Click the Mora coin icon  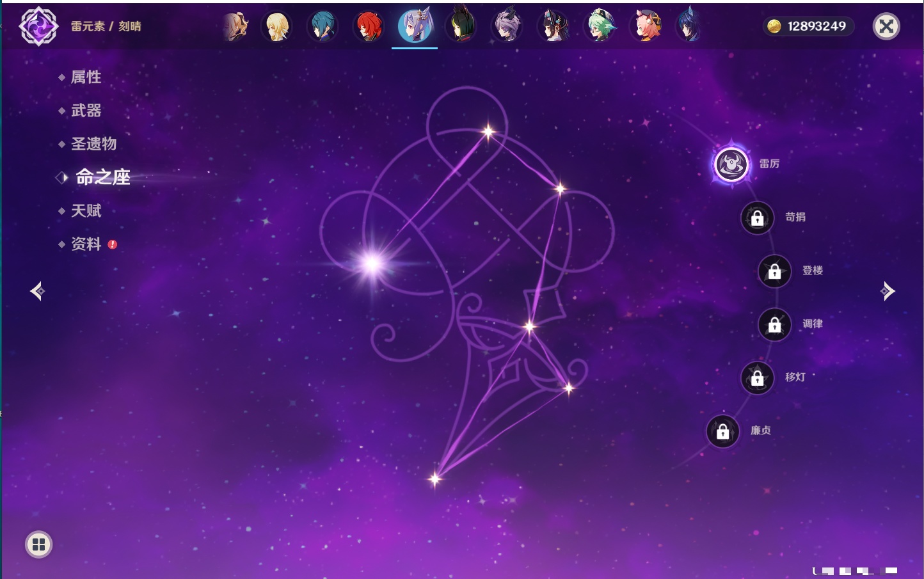pos(774,26)
